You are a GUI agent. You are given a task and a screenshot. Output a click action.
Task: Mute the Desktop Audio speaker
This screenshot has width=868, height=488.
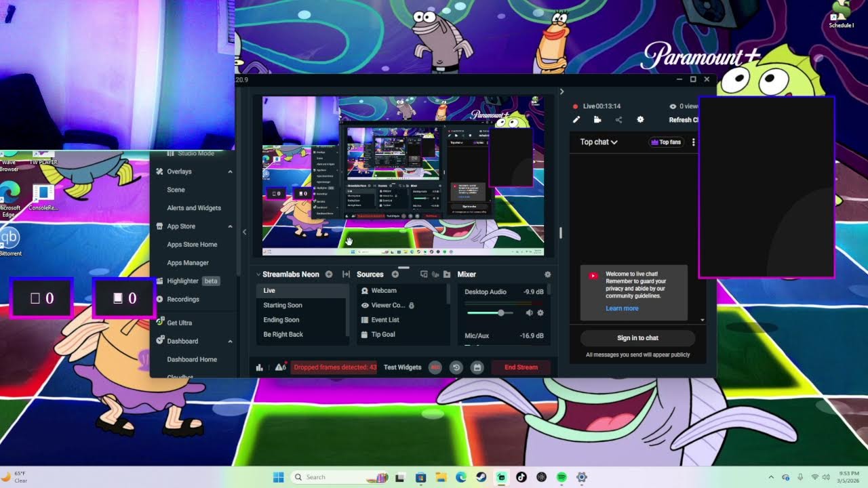click(x=529, y=312)
